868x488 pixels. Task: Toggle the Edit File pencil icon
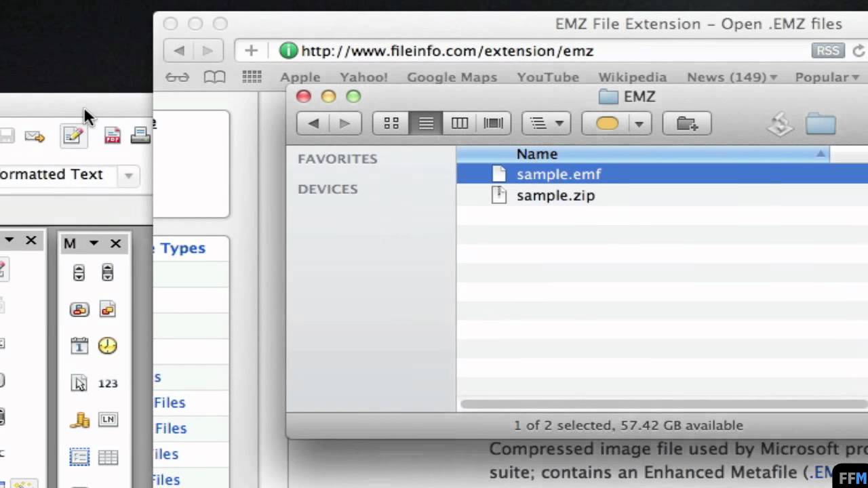coord(73,136)
